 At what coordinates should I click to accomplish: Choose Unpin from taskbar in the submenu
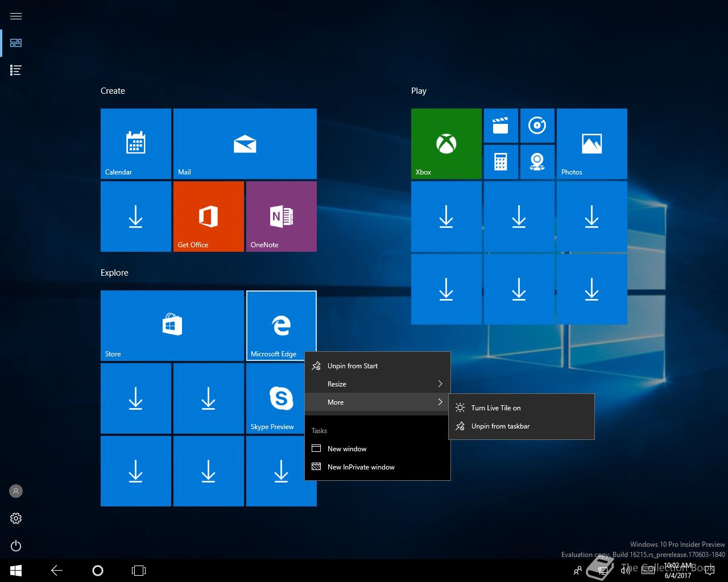tap(522, 426)
